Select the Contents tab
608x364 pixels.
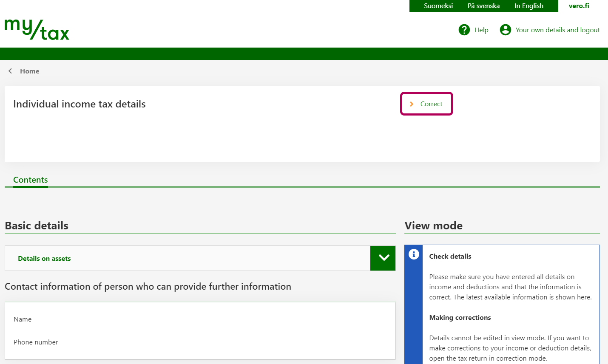[x=31, y=180]
